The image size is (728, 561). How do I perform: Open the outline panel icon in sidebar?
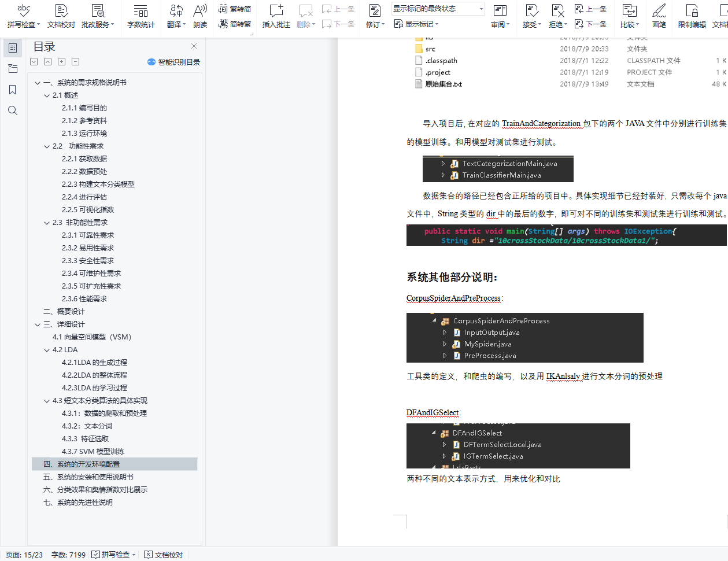(x=13, y=48)
